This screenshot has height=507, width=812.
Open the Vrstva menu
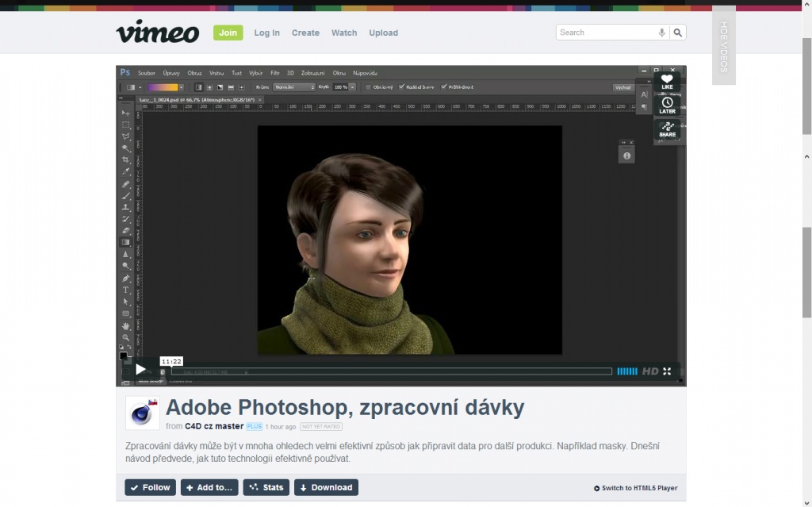coord(216,73)
